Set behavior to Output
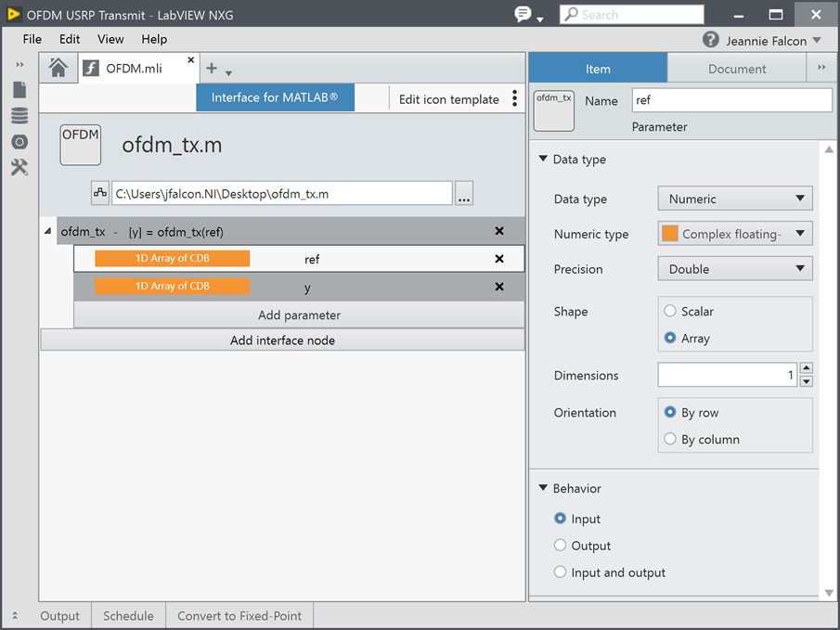This screenshot has width=840, height=630. (560, 546)
